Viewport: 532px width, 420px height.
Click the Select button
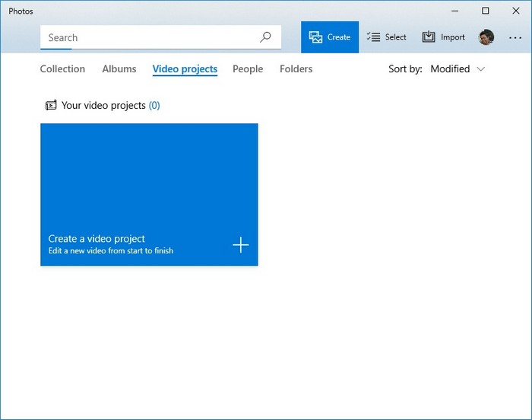386,37
